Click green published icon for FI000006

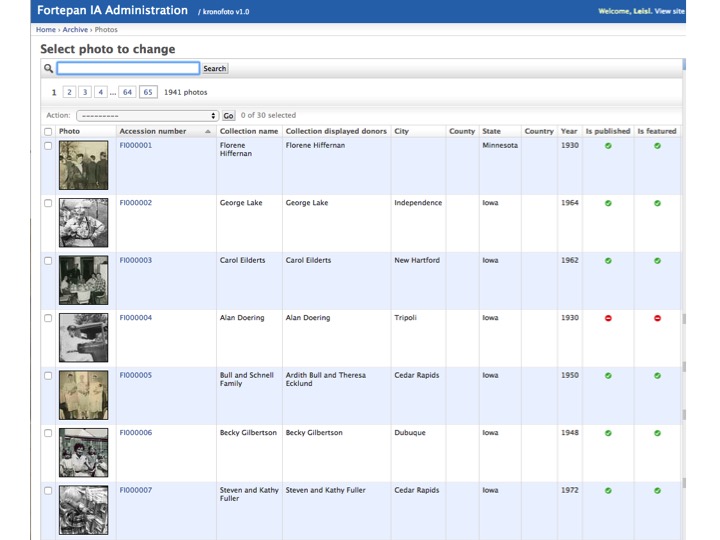[608, 433]
